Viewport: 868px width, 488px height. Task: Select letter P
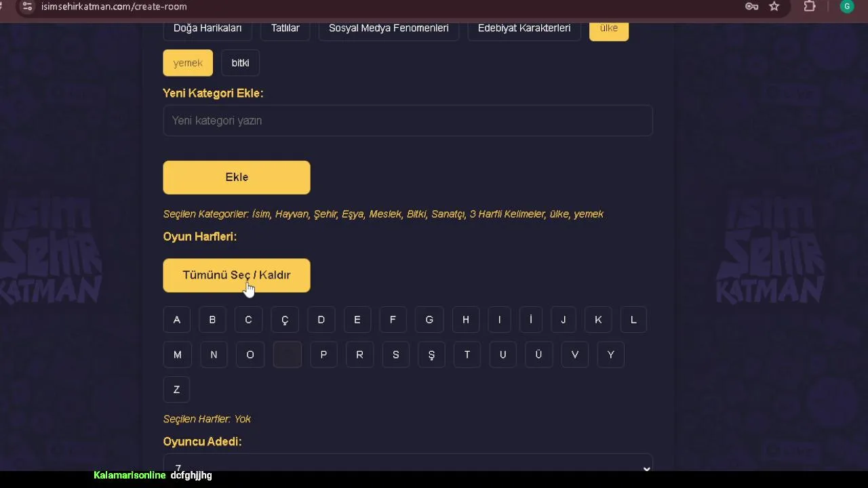323,354
